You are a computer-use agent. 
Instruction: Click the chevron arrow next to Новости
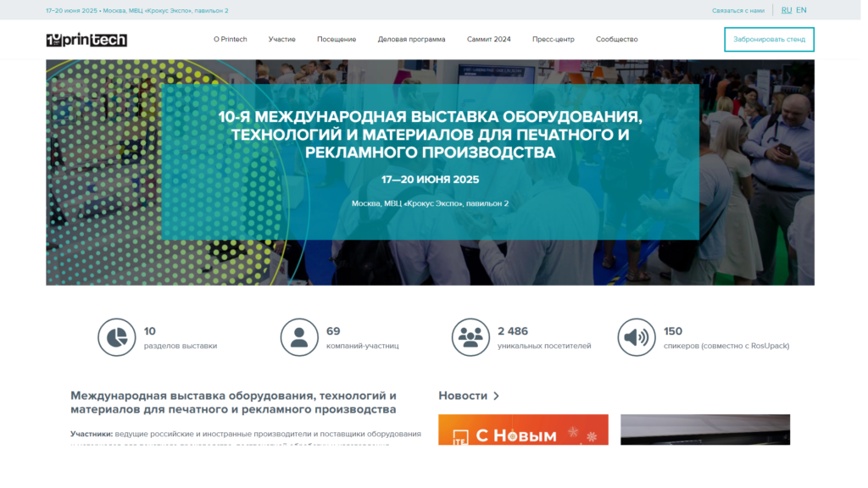[496, 396]
